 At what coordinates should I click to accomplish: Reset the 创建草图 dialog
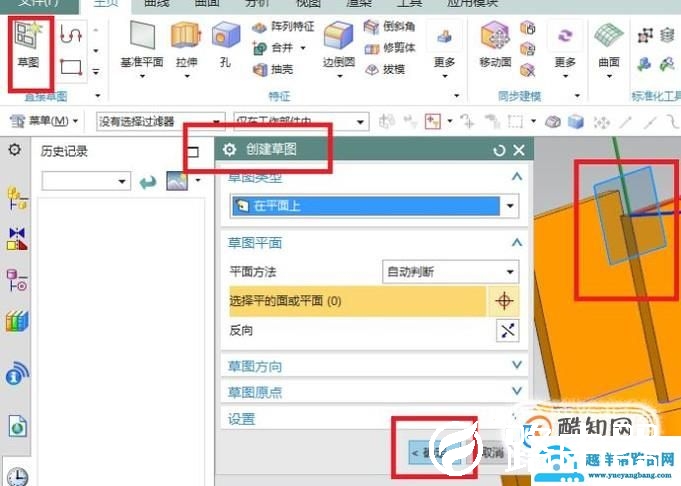pos(499,150)
